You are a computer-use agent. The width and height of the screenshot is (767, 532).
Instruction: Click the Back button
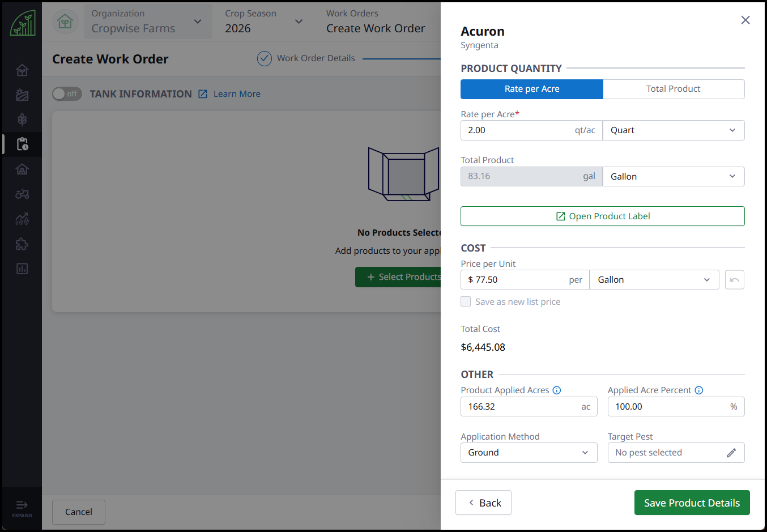click(483, 503)
